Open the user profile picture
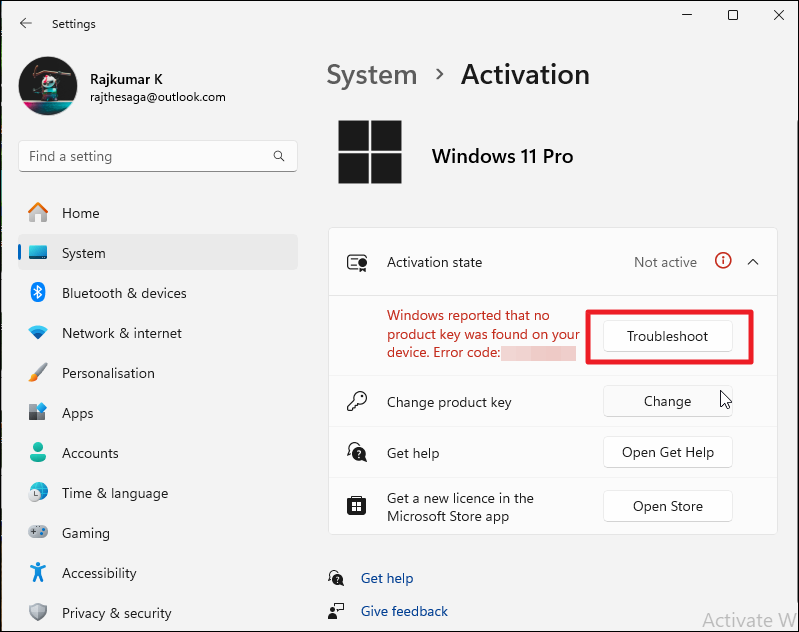 click(x=48, y=86)
